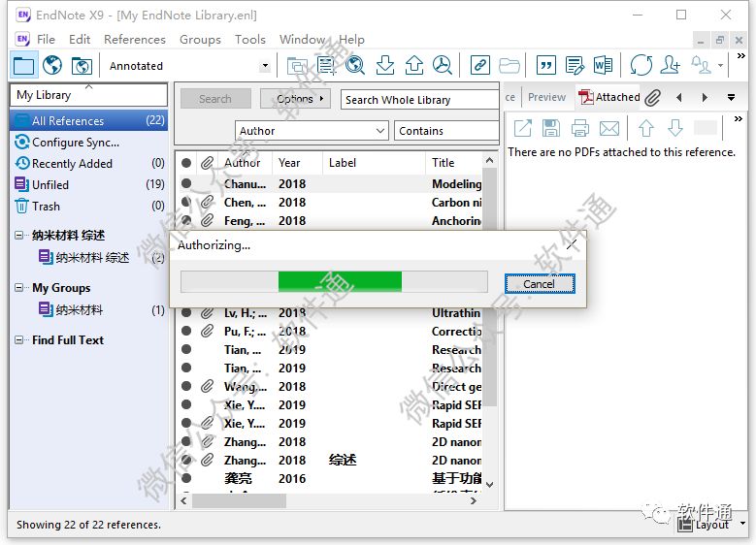Open the File menu
This screenshot has height=545, width=756.
46,39
